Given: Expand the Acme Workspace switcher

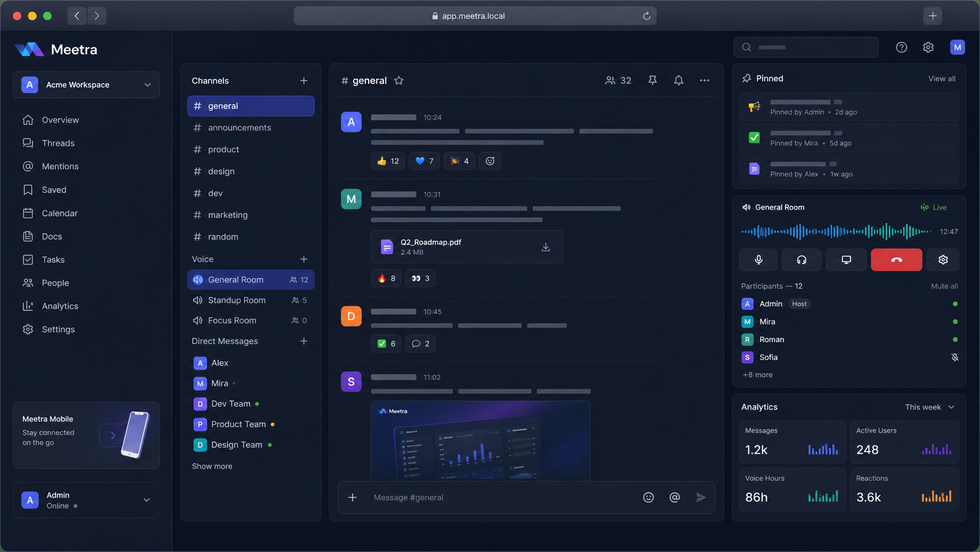Looking at the screenshot, I should pos(86,84).
